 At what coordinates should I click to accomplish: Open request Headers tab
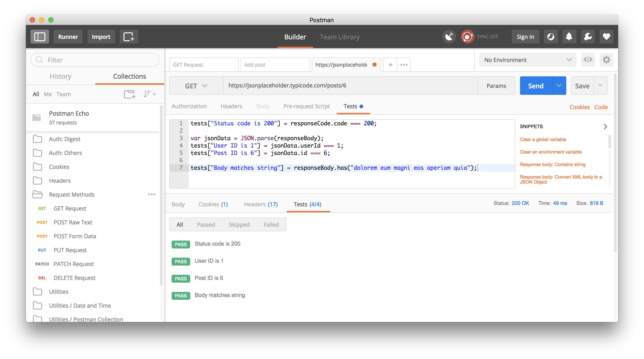pos(231,106)
